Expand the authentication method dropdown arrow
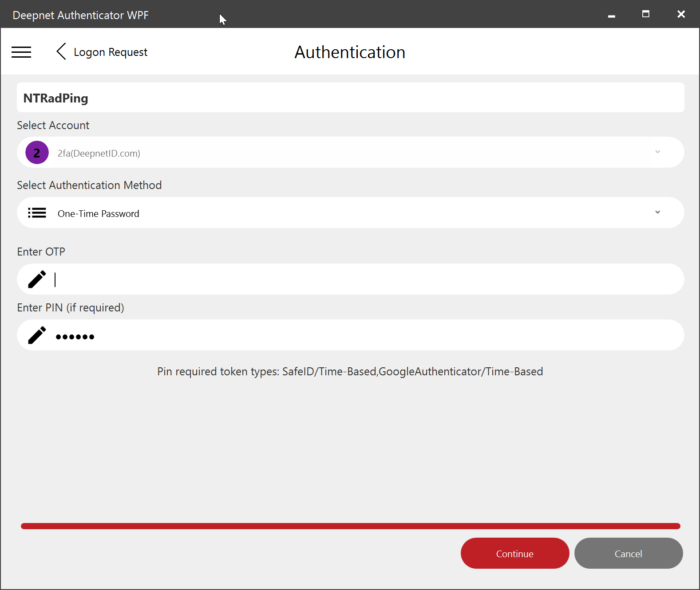The height and width of the screenshot is (590, 700). point(657,212)
